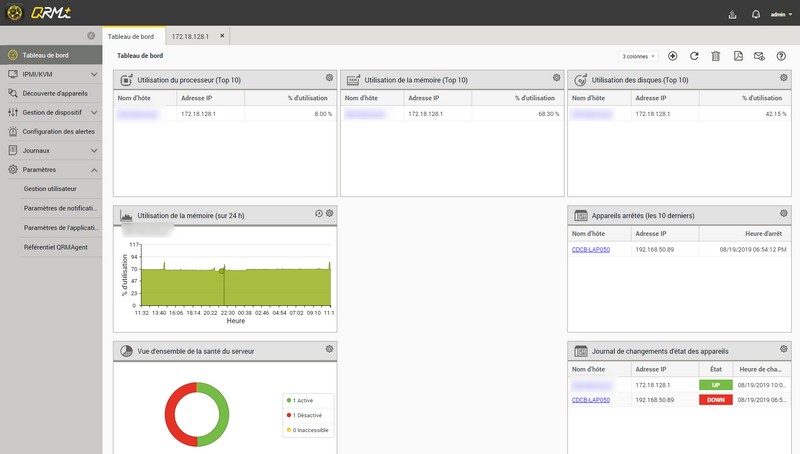Open settings gear of processor usage widget

[x=329, y=78]
